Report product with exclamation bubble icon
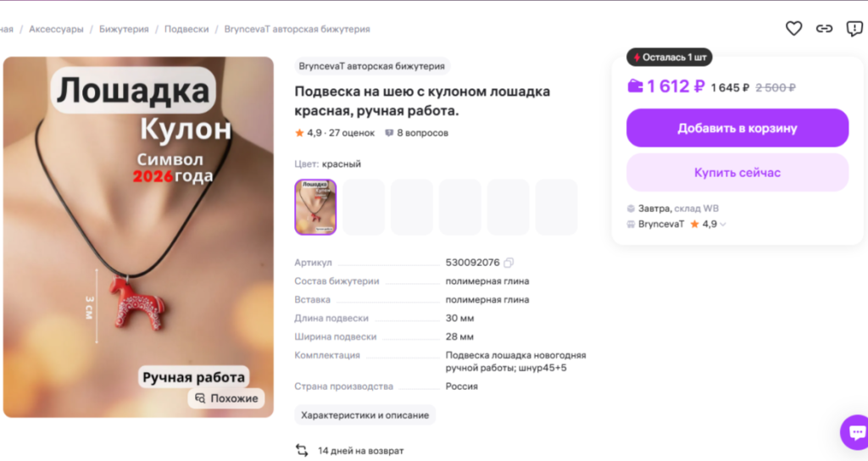 tap(854, 28)
